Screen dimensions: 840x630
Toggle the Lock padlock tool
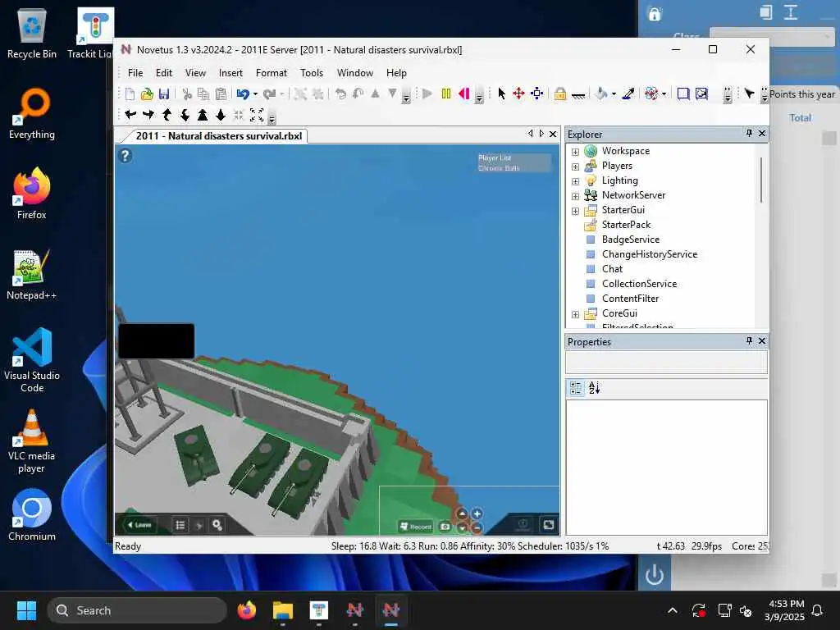pos(559,94)
